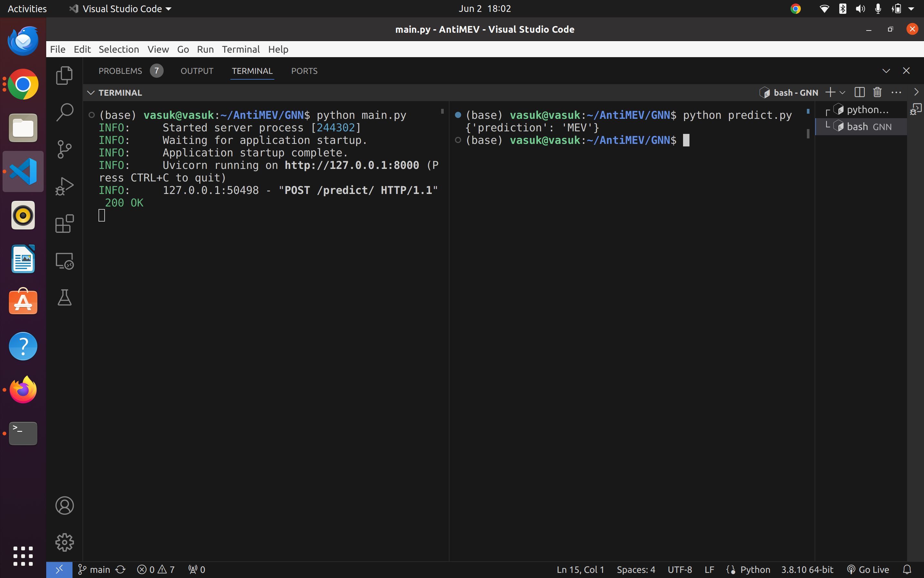Open Files from the Ubuntu dock

23,128
